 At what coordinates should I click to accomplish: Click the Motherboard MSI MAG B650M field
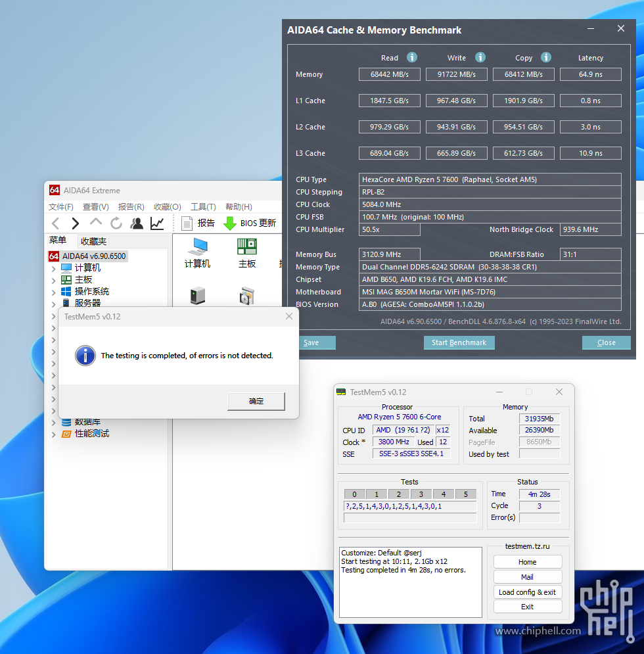point(490,292)
